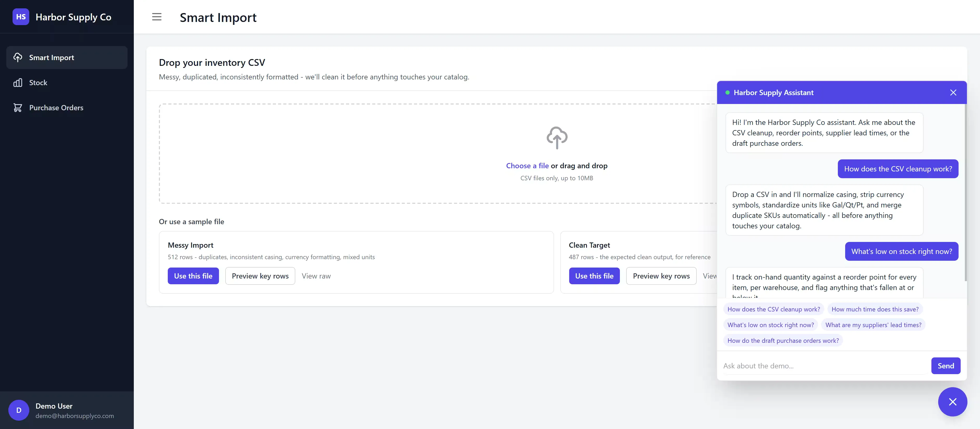Use the Messy Import sample file
The image size is (980, 429).
[193, 276]
